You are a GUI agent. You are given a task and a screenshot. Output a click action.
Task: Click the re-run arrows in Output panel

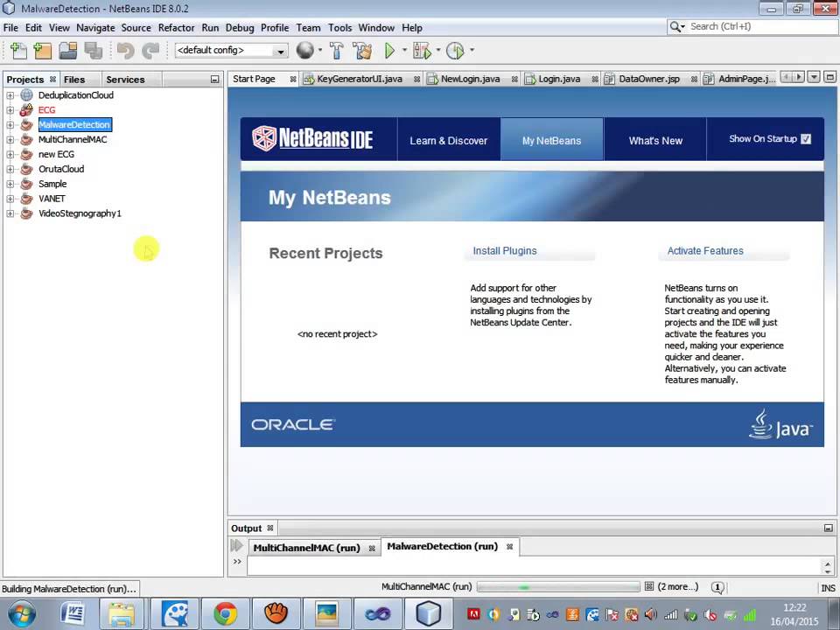236,545
